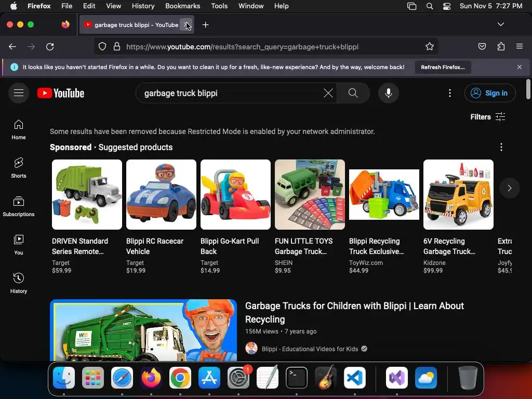This screenshot has width=532, height=399.
Task: Open Blippi Recycling Truck Exclusive product image
Action: [384, 194]
